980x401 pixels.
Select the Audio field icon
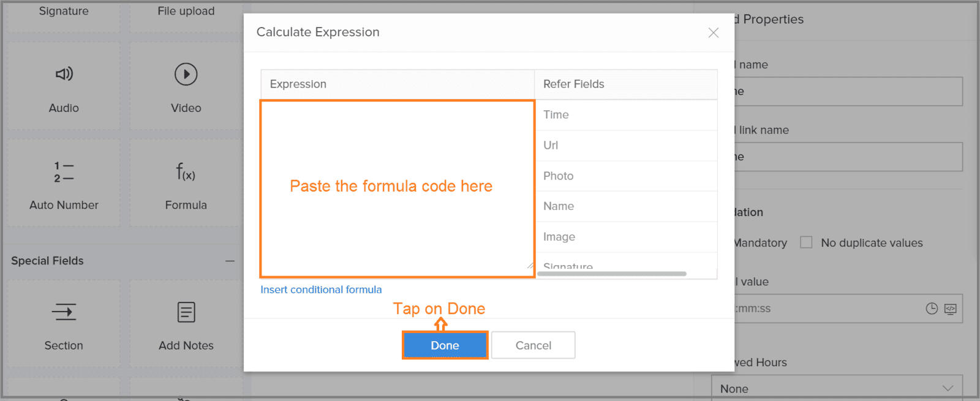click(x=64, y=74)
